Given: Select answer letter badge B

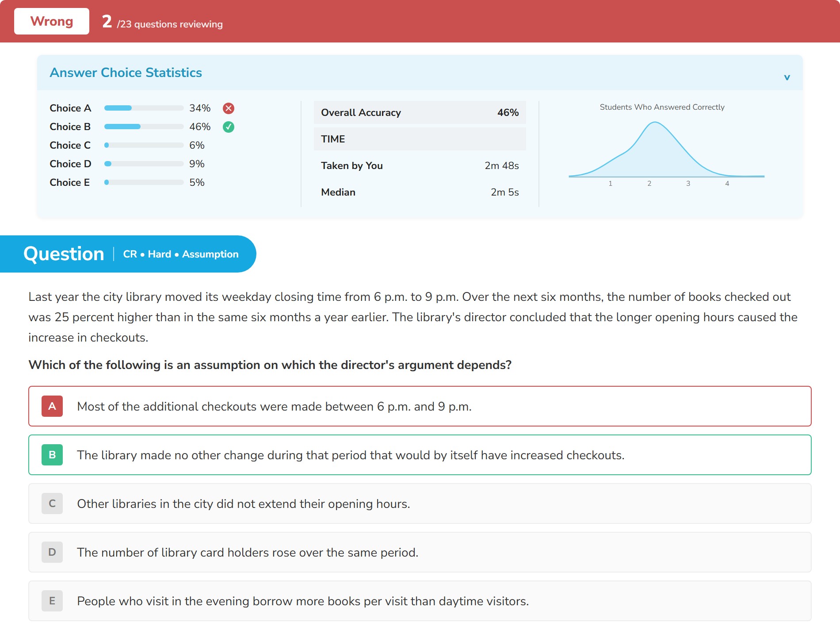Looking at the screenshot, I should [x=52, y=455].
